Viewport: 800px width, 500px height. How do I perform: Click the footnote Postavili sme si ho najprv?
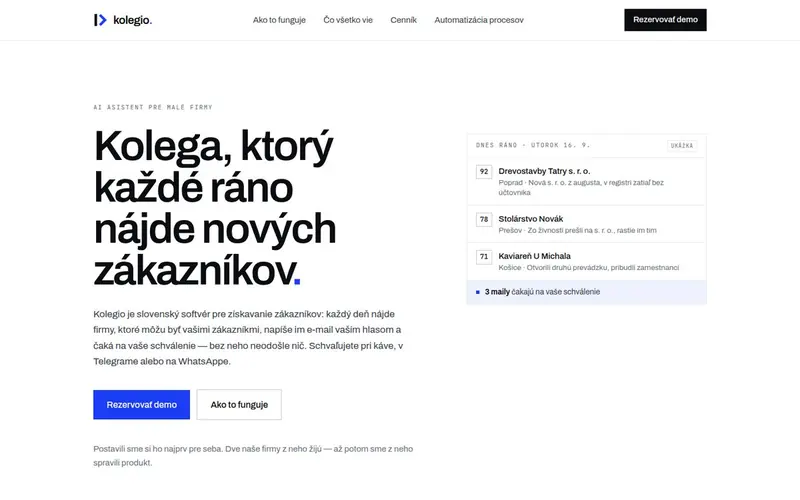(x=253, y=456)
